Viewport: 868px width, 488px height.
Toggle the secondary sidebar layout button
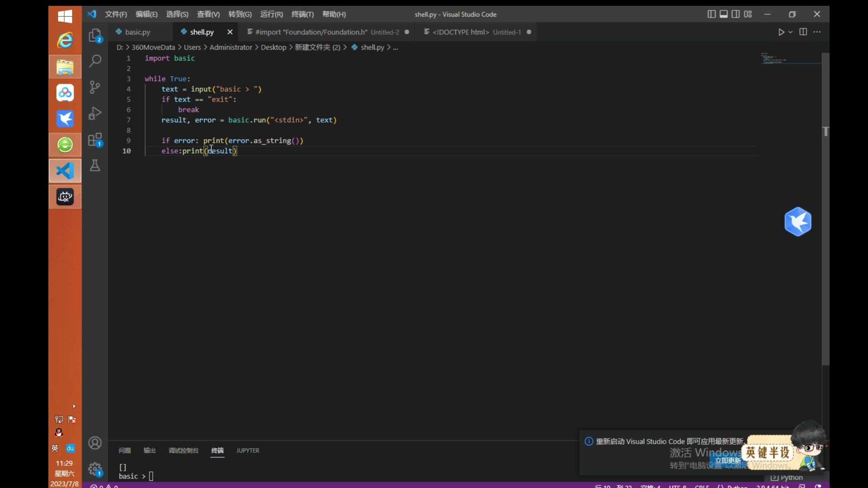tap(736, 14)
